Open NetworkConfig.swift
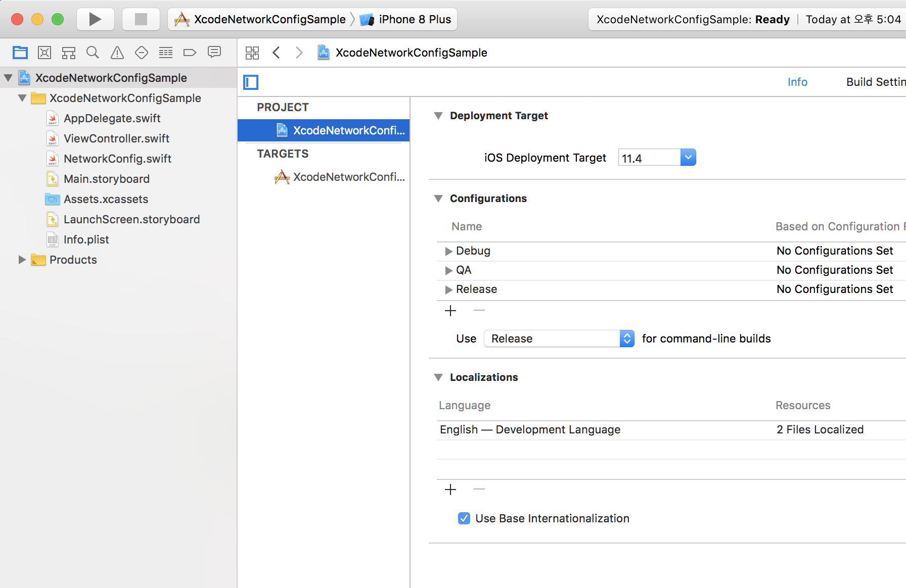The height and width of the screenshot is (588, 906). pos(117,159)
